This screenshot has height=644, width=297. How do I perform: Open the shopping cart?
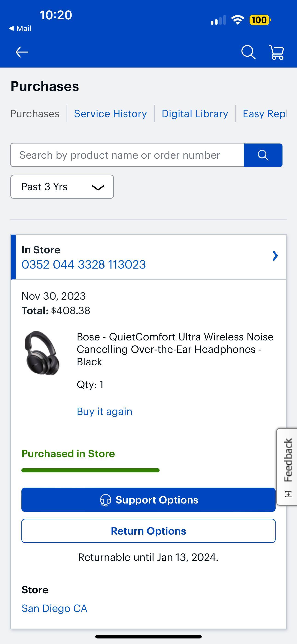(276, 52)
